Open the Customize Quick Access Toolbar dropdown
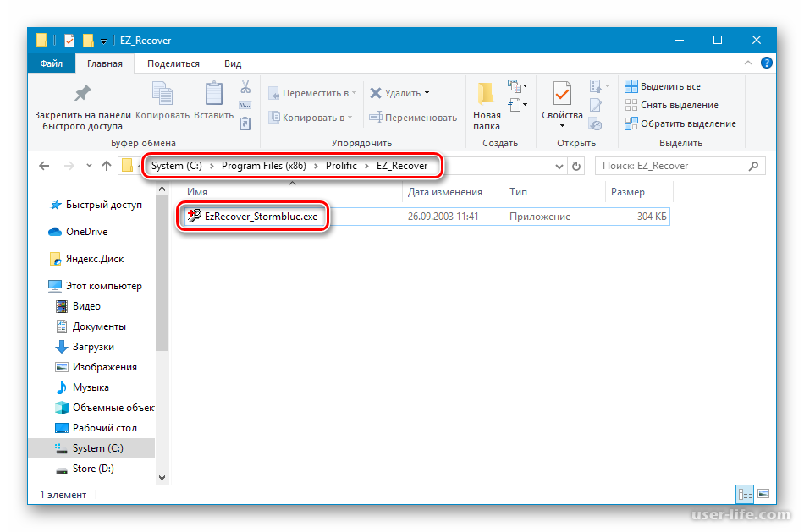This screenshot has height=532, width=804. (x=103, y=41)
